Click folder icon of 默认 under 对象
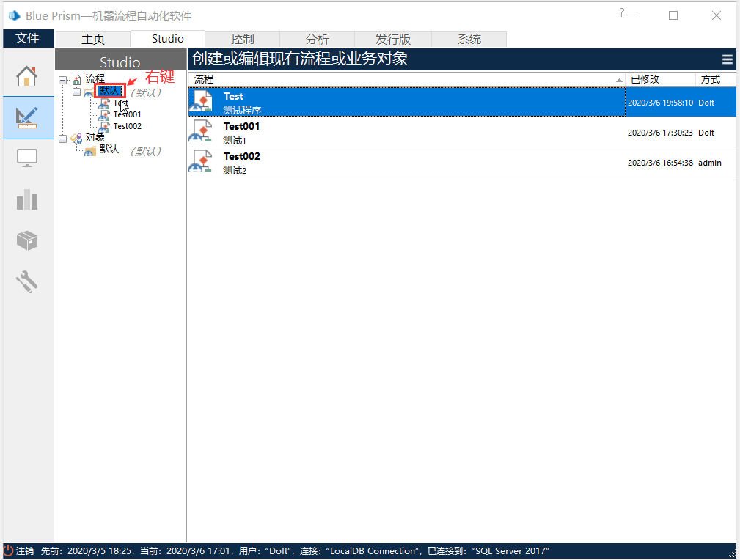This screenshot has width=740, height=560. tap(90, 151)
